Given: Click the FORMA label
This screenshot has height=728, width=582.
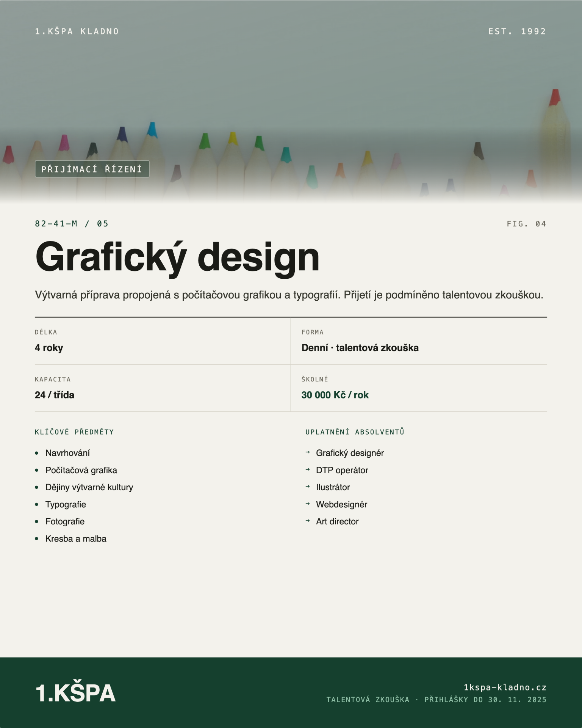Looking at the screenshot, I should click(313, 332).
